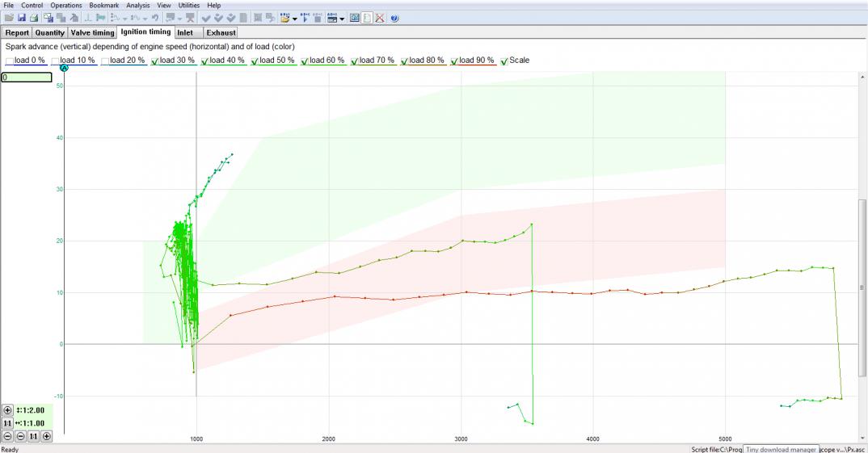Image resolution: width=868 pixels, height=453 pixels.
Task: Switch to the Valve timing tab
Action: point(92,33)
